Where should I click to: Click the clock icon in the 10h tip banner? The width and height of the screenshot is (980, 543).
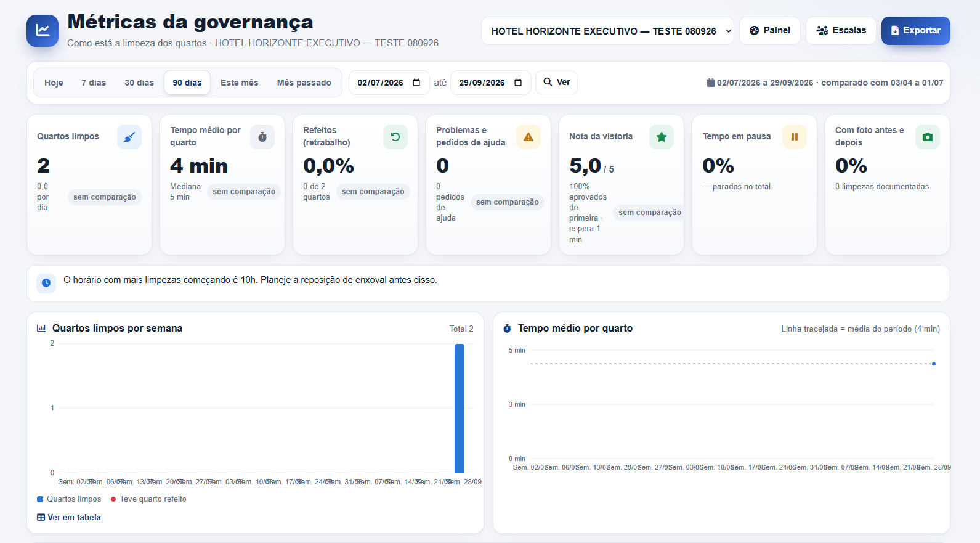(46, 283)
